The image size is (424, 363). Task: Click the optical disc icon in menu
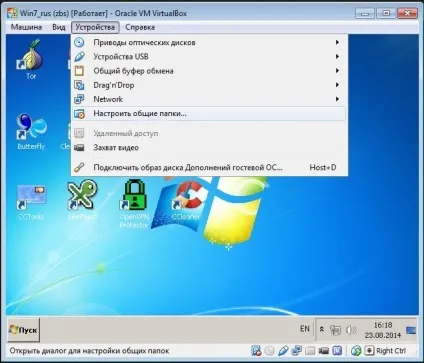point(79,42)
